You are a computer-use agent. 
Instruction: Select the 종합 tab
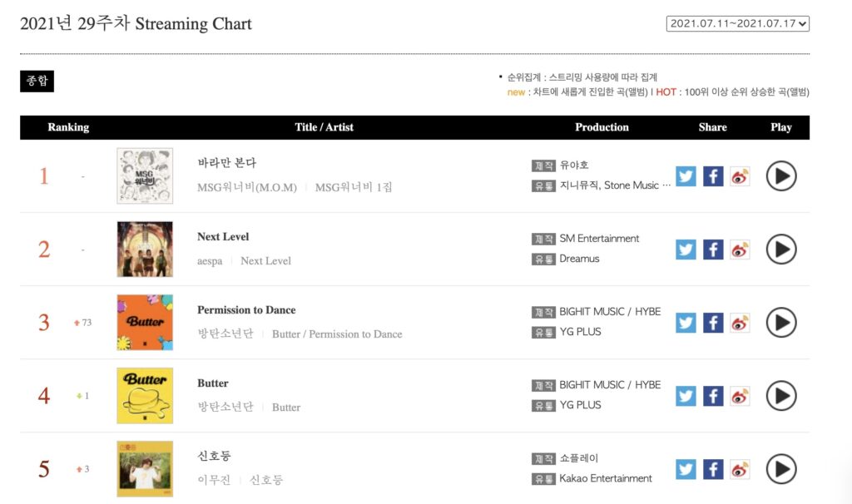(37, 81)
